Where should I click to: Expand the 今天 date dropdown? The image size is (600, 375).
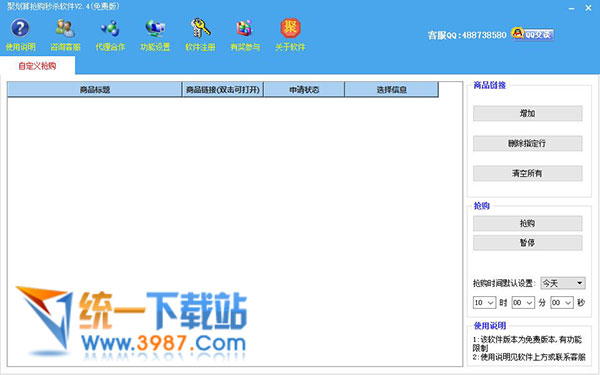[x=562, y=283]
